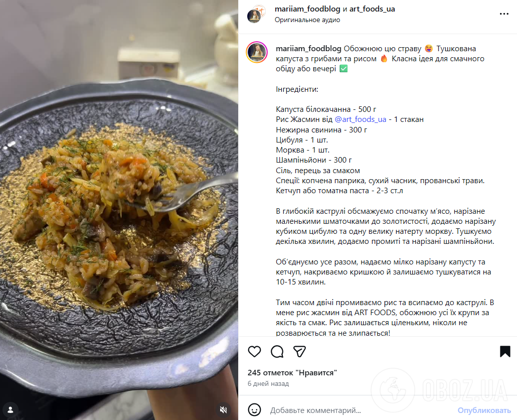Pause the food video
517x420 pixels.
tap(119, 210)
